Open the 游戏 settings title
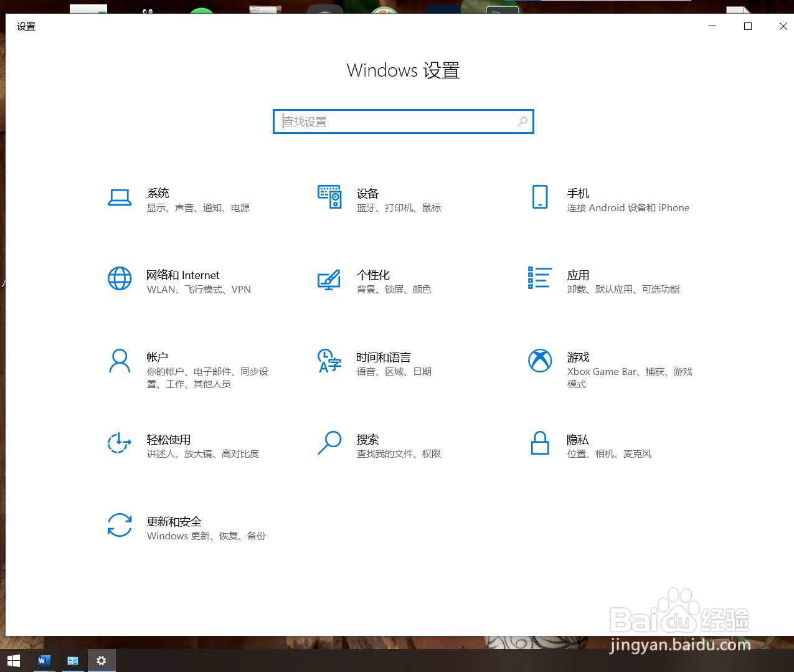Screen dimensions: 794x672 578,357
